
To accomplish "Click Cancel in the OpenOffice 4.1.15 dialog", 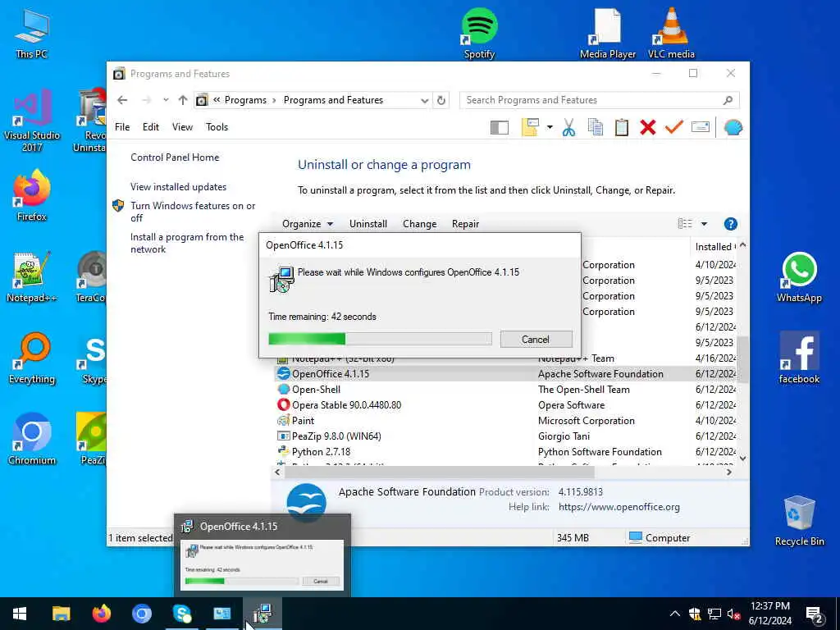I will coord(536,339).
